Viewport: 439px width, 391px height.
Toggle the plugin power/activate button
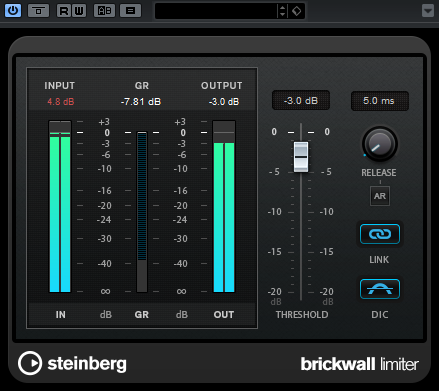point(13,11)
